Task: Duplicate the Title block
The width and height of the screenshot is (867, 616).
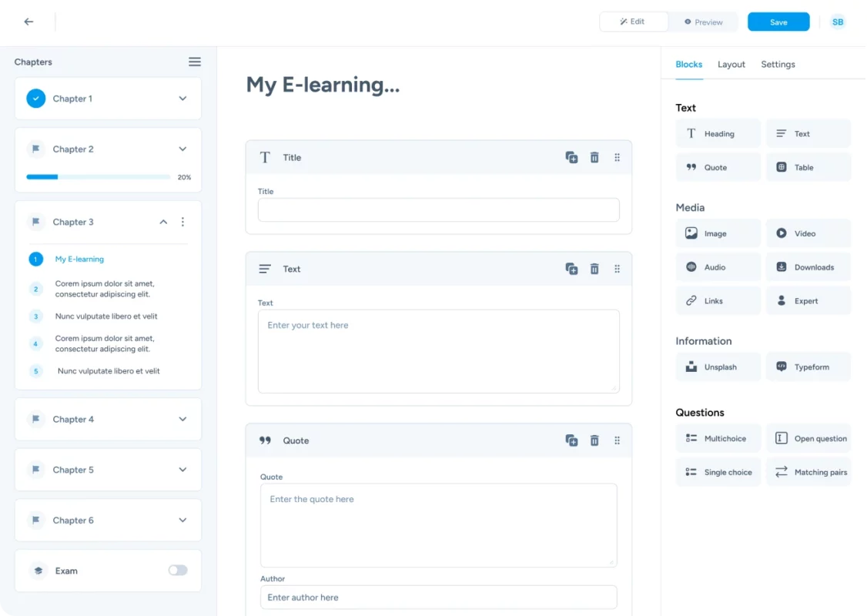Action: coord(571,157)
